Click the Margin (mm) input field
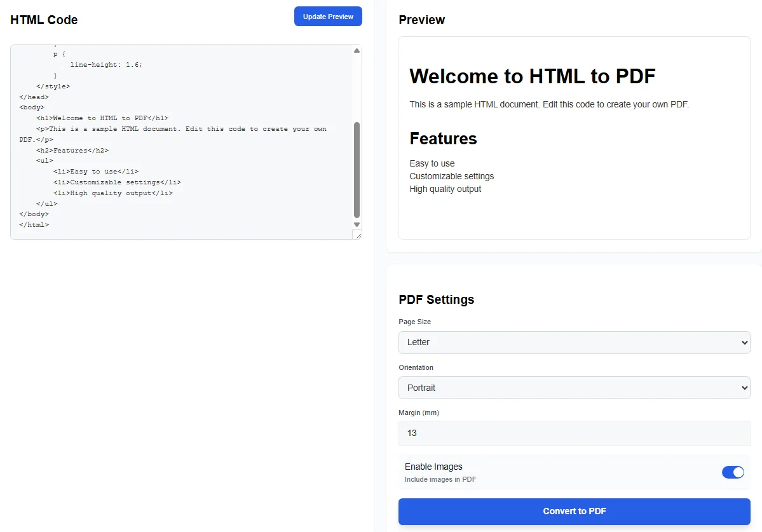762x532 pixels. (x=574, y=433)
